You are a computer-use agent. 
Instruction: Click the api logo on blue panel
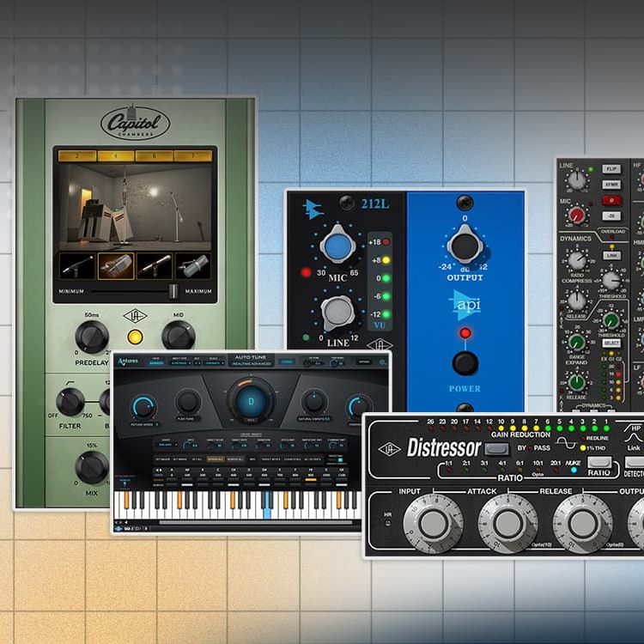[x=465, y=305]
